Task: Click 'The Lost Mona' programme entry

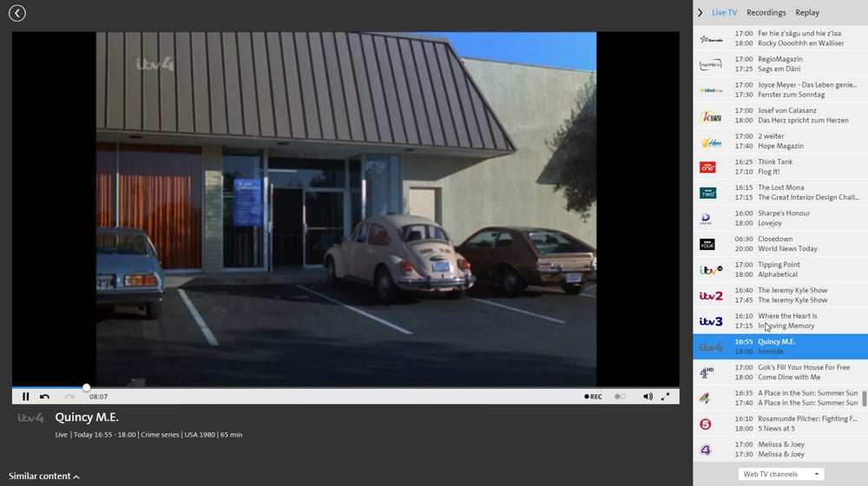Action: pos(780,187)
